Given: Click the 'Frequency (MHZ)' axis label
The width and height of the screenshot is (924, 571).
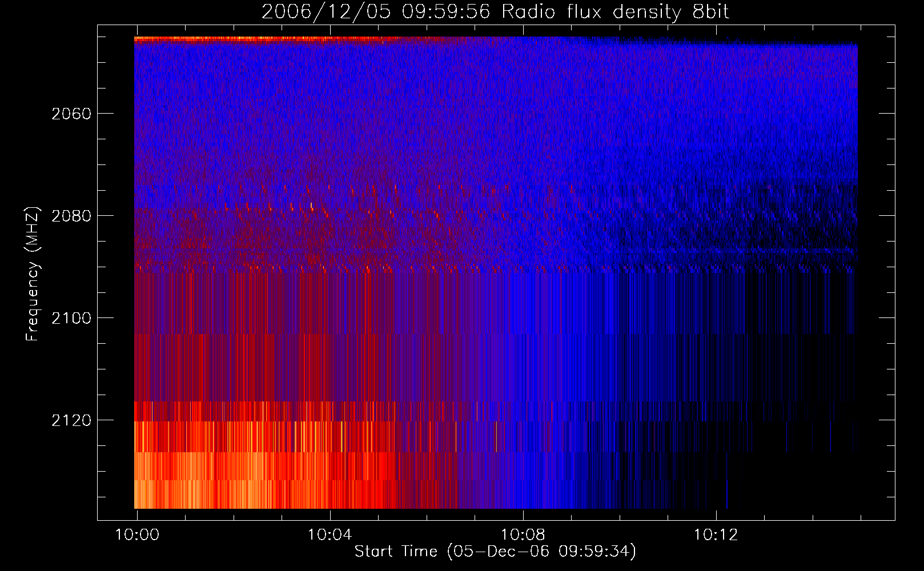Looking at the screenshot, I should click(33, 274).
